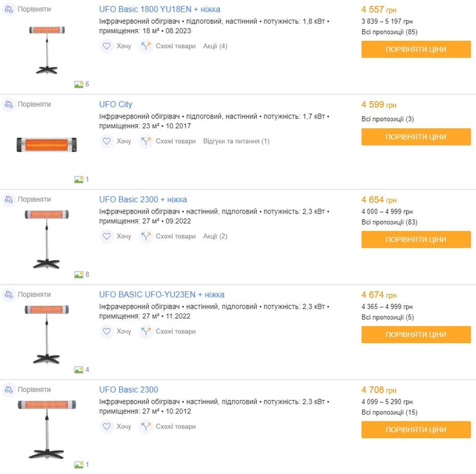
Task: Click the heart wishlist icon for UFO Basic 2300 + ніжка
Action: 107,236
